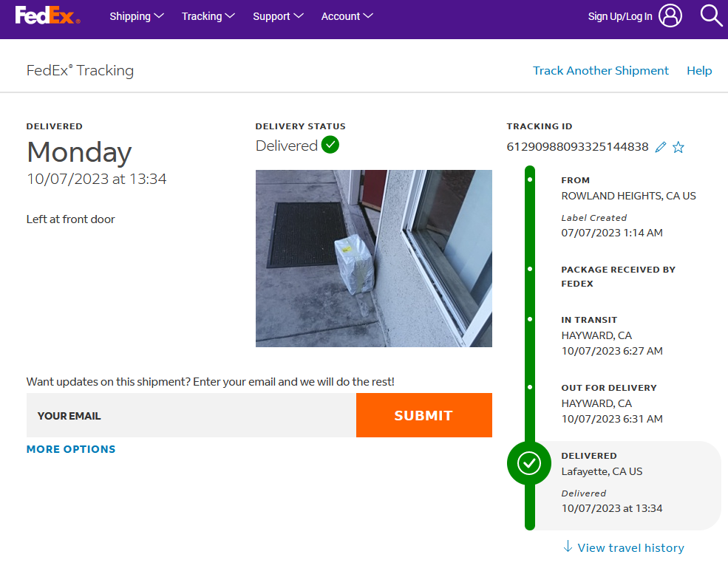
Task: Edit tracking ID with pencil icon
Action: pos(661,147)
